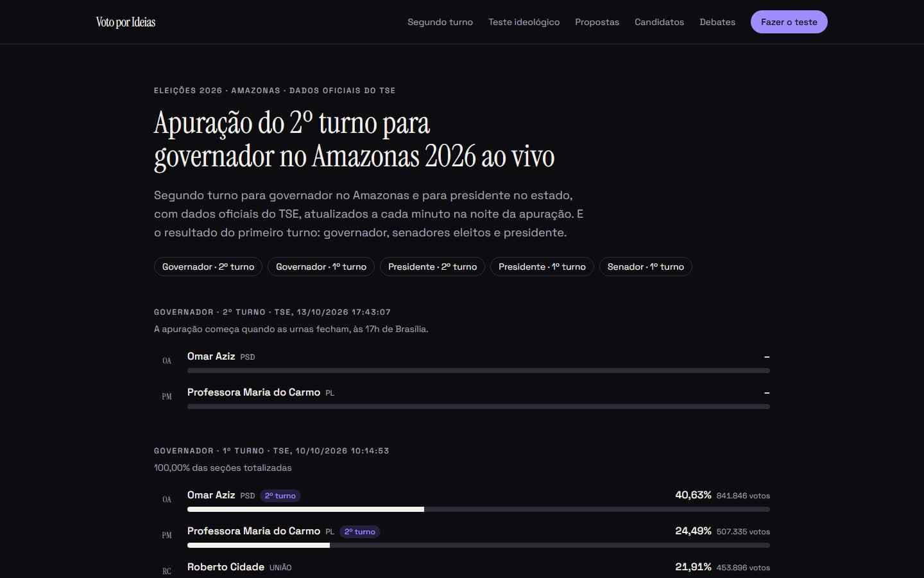
Task: Click the "100,00% das seções totalizadas" text
Action: 223,468
